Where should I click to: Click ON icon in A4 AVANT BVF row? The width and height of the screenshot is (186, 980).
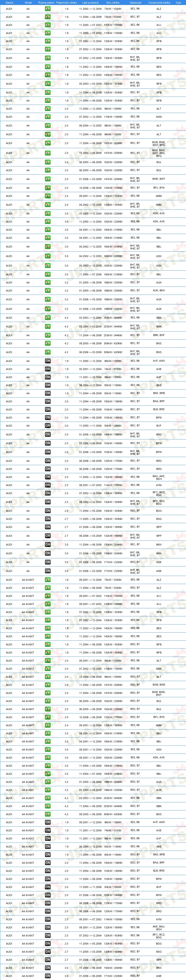(x=48, y=887)
